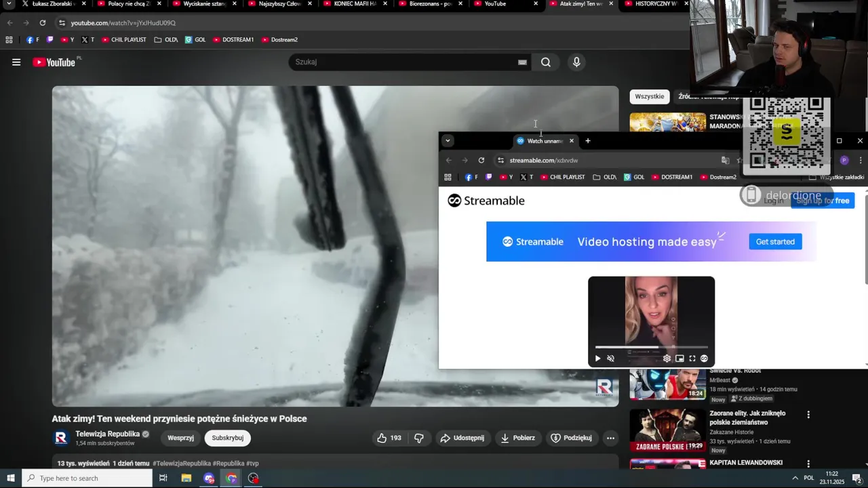Click the YouTube magnifier search button

coord(546,62)
